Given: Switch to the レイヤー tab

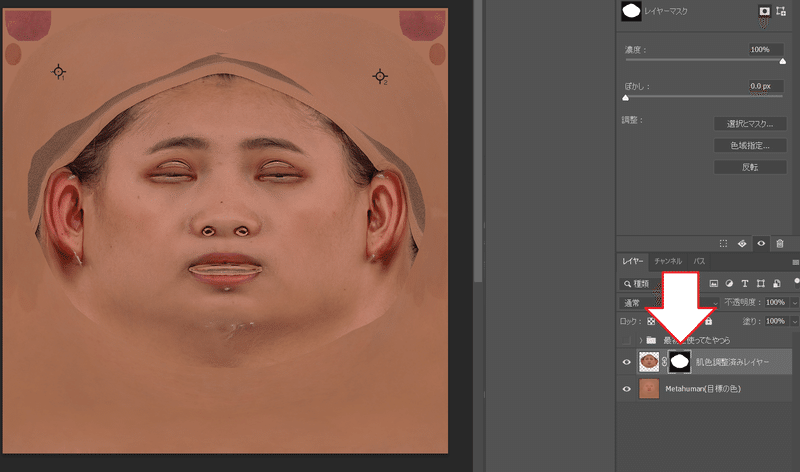Looking at the screenshot, I should 633,261.
